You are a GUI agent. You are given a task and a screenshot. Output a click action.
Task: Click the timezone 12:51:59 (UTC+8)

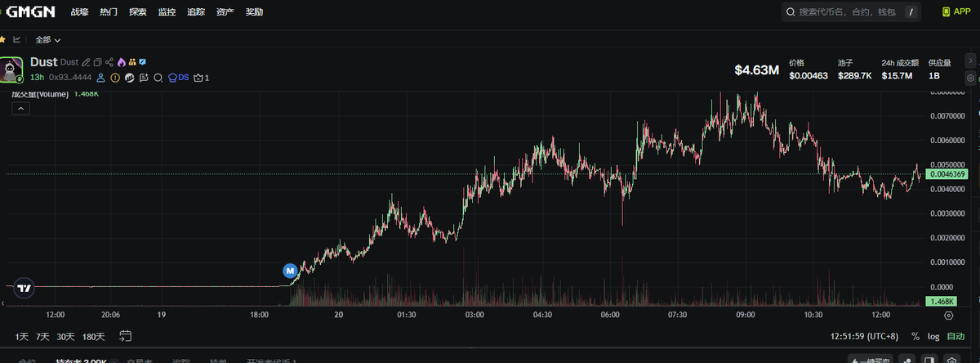[x=864, y=336]
